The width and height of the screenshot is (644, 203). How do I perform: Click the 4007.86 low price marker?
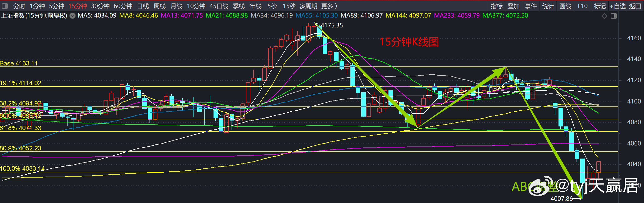tap(561, 199)
